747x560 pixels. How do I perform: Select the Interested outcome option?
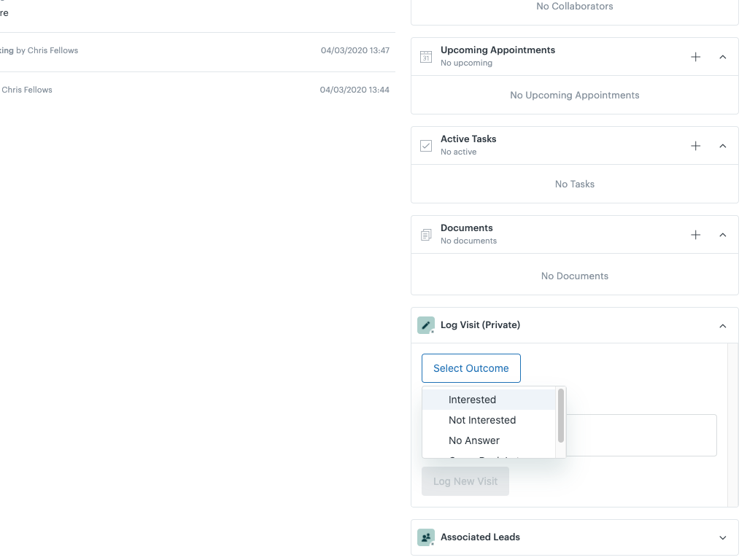click(x=472, y=400)
